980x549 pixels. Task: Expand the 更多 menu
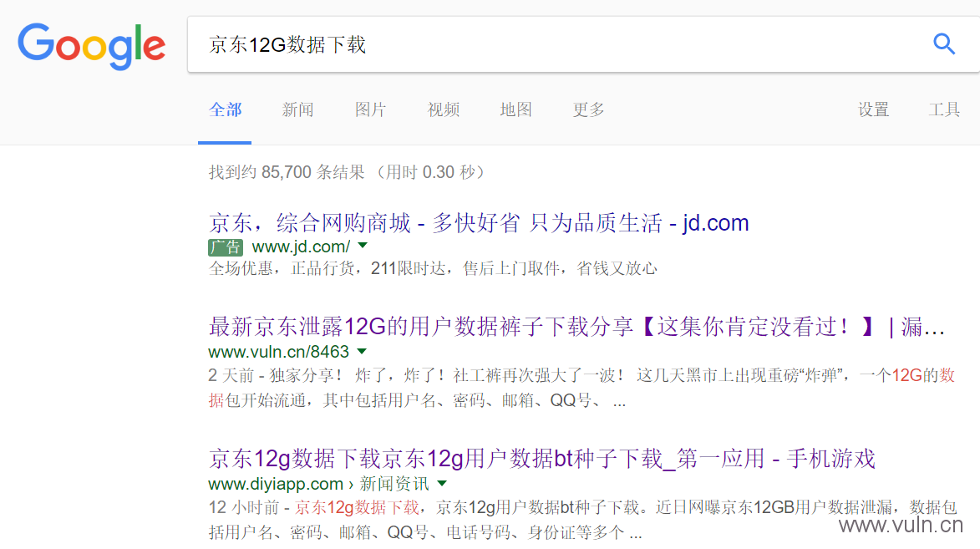(x=589, y=110)
